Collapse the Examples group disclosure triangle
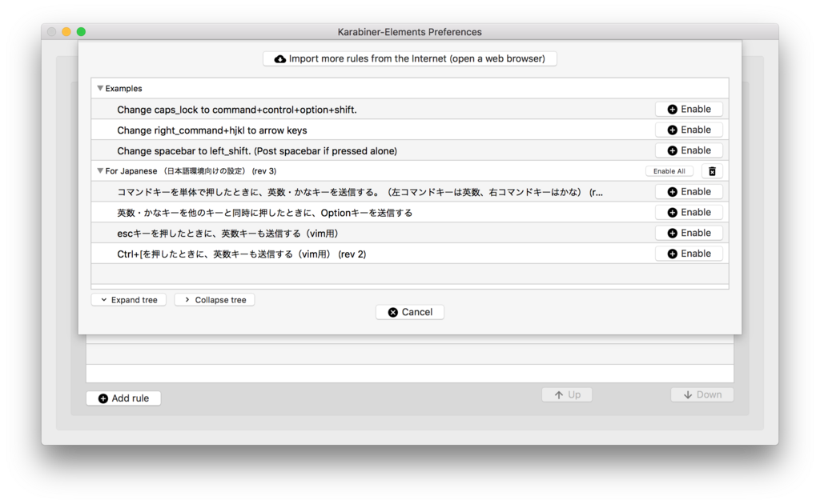Viewport: 820px width, 504px height. pyautogui.click(x=100, y=88)
